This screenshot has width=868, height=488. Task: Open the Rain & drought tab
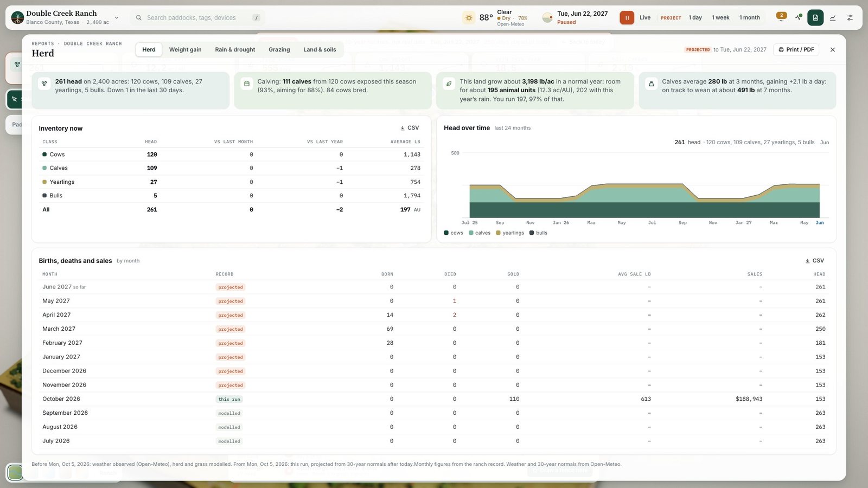(x=235, y=49)
